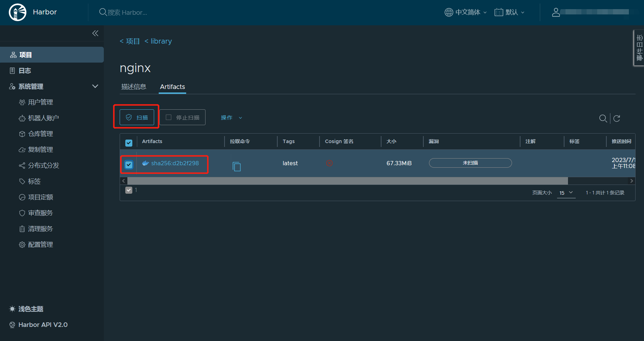This screenshot has width=644, height=341.
Task: Open the 事件日志 side panel tab
Action: [x=639, y=48]
